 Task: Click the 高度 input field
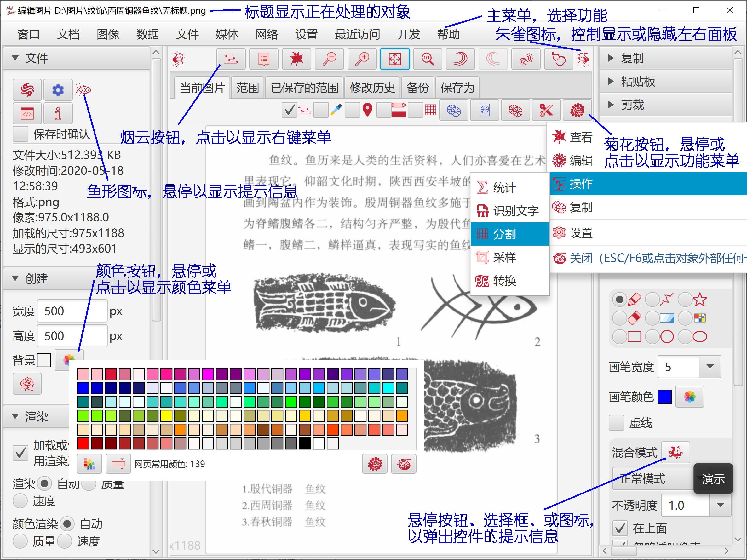pos(72,336)
